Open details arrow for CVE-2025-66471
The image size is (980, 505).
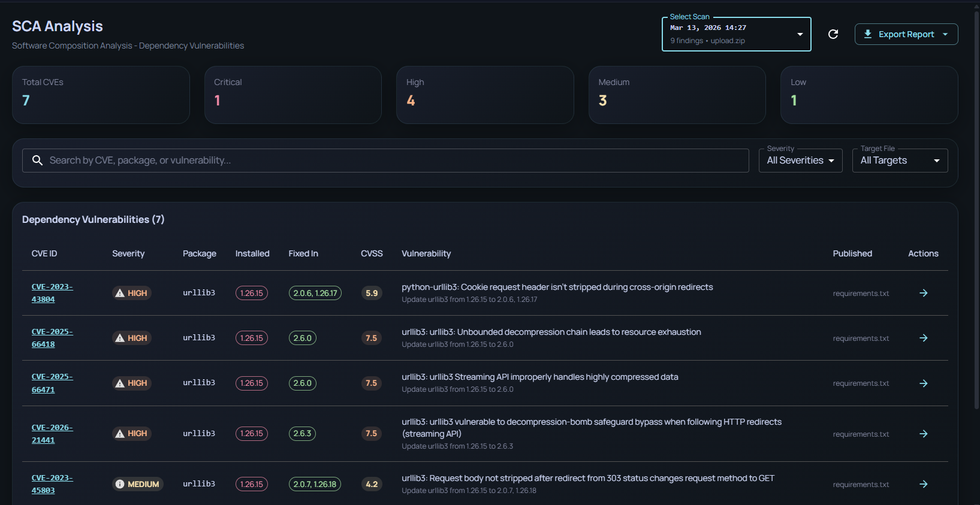point(923,383)
